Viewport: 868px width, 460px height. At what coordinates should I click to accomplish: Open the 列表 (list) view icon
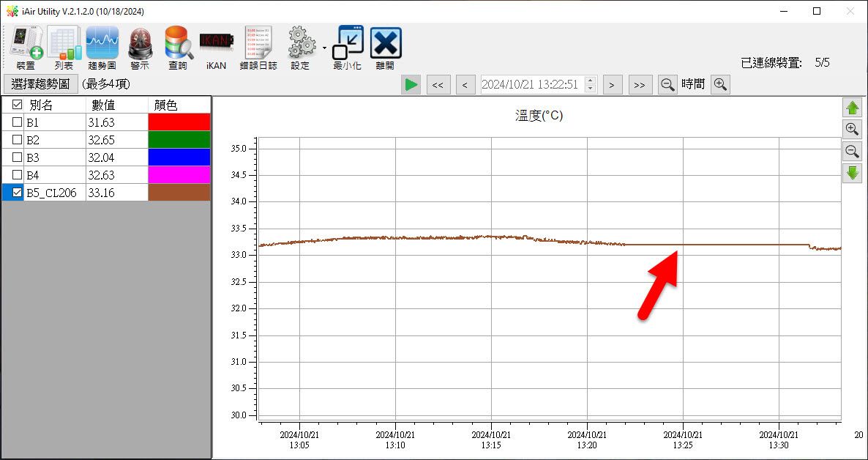coord(64,48)
